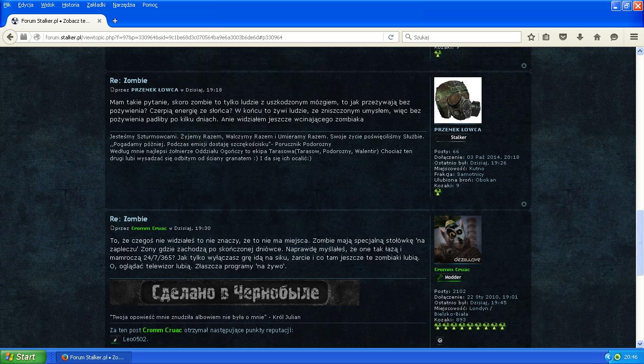The height and width of the screenshot is (364, 644).
Task: Click the Król Julian quote signature
Action: [205, 317]
